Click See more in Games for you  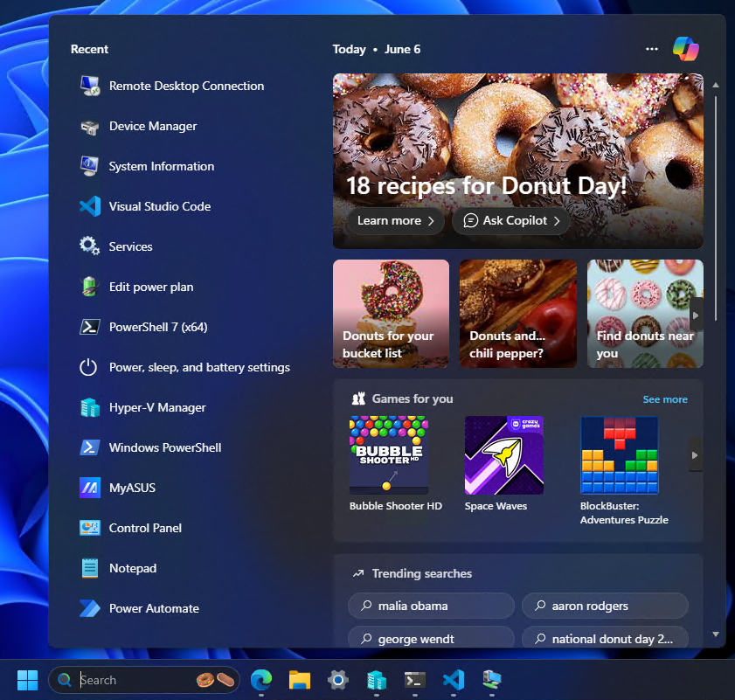(665, 399)
